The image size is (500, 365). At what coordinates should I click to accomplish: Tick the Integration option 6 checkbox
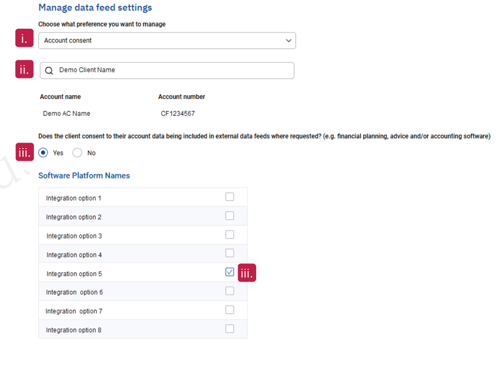coord(230,291)
